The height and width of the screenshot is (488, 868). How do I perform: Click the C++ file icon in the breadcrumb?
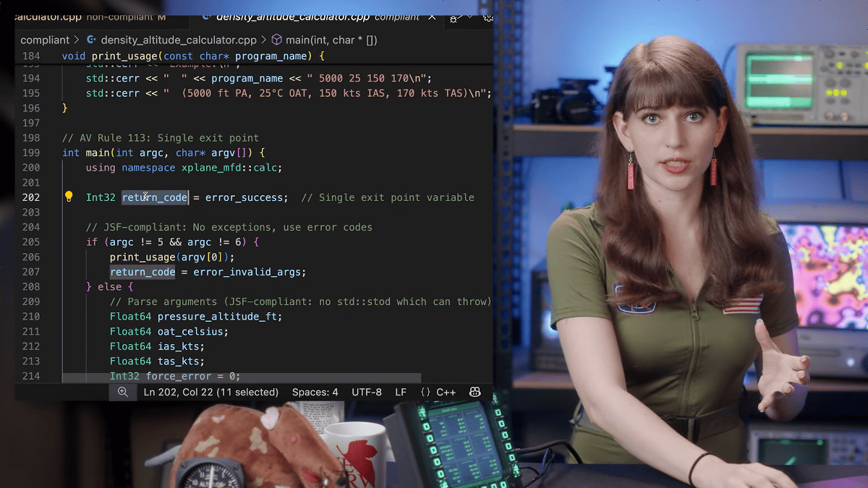[x=91, y=40]
